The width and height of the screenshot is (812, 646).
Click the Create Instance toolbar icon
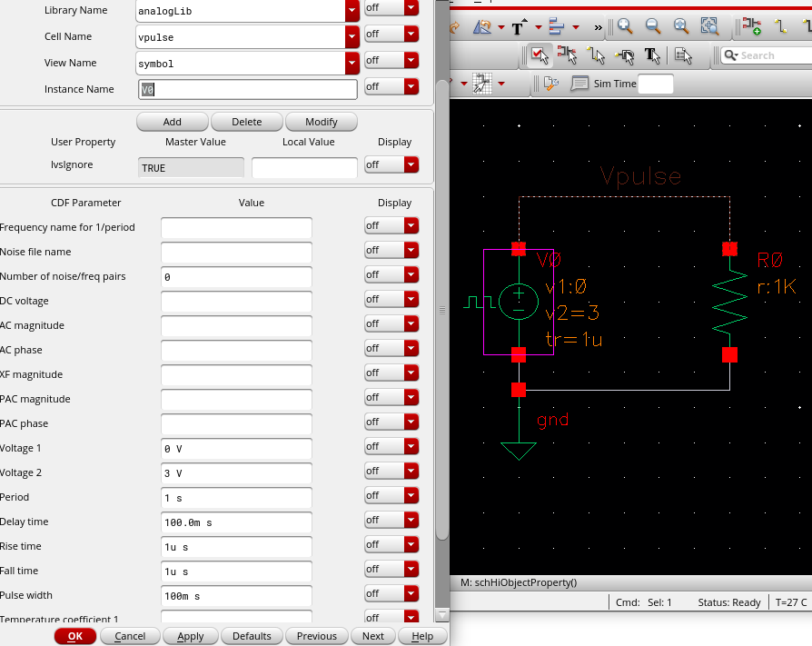point(751,26)
